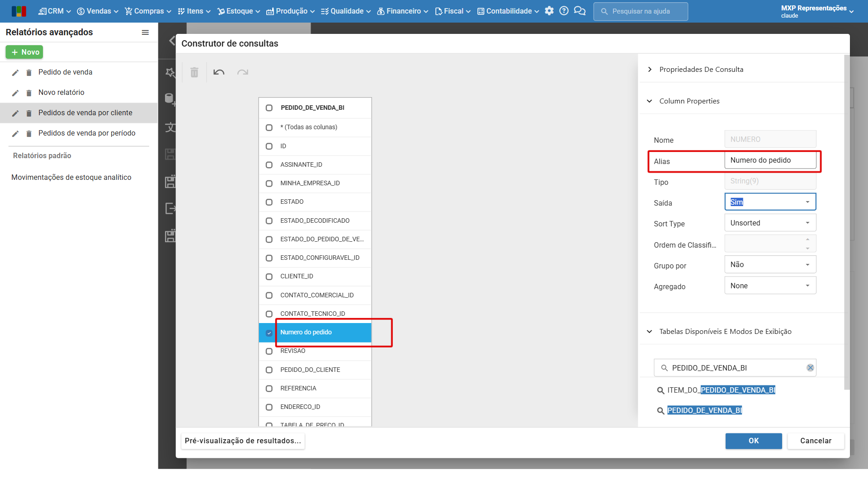Open the Saída dropdown showing Sim
This screenshot has width=868, height=488.
click(770, 202)
